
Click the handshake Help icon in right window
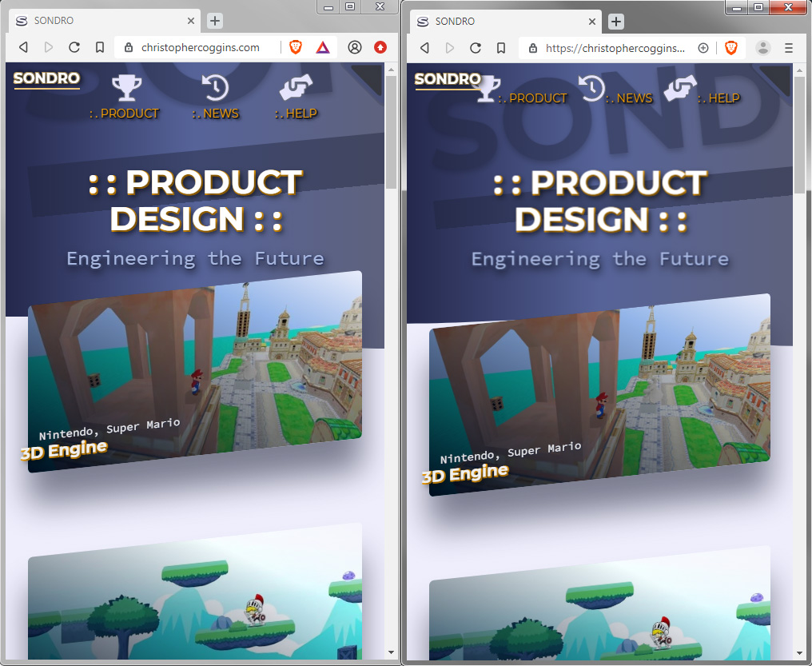click(x=681, y=87)
